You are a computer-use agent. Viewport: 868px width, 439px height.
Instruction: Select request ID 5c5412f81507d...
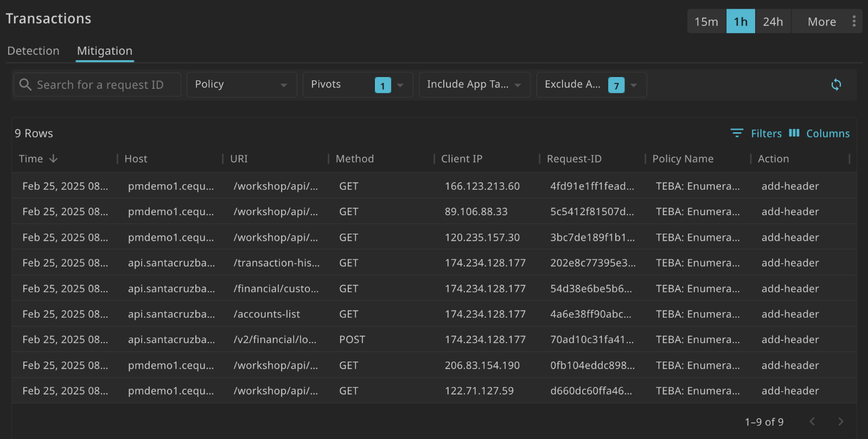coord(592,211)
